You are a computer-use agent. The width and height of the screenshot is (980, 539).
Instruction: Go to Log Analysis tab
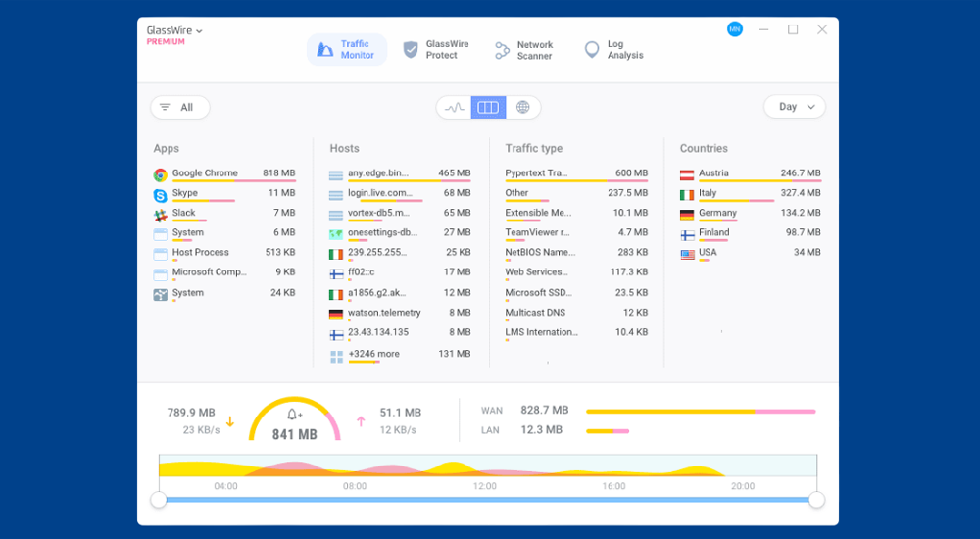pyautogui.click(x=613, y=49)
